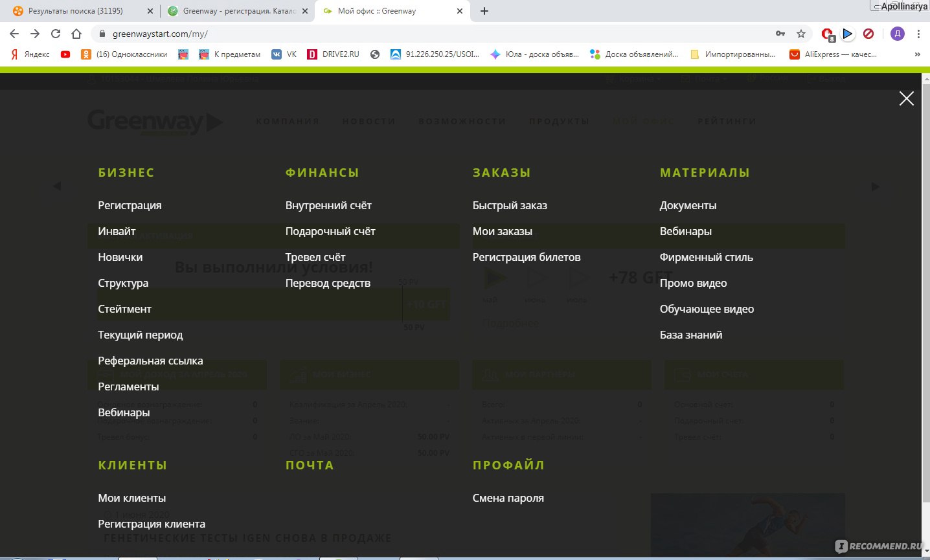Open Мои клиенты
930x560 pixels.
131,498
